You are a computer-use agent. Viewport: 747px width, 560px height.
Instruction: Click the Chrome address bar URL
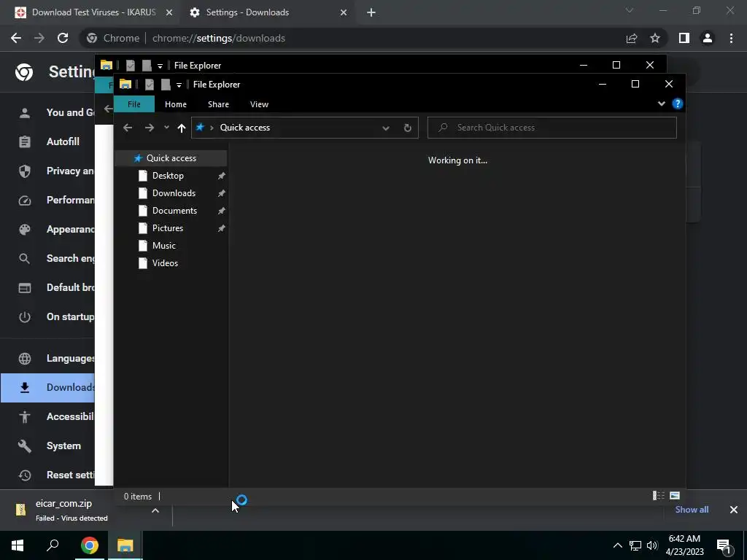pyautogui.click(x=219, y=38)
